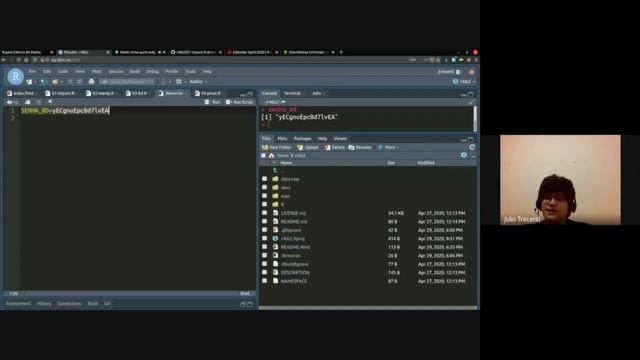The height and width of the screenshot is (360, 640).
Task: Switch to the index.Rmd editor tab
Action: click(x=23, y=93)
